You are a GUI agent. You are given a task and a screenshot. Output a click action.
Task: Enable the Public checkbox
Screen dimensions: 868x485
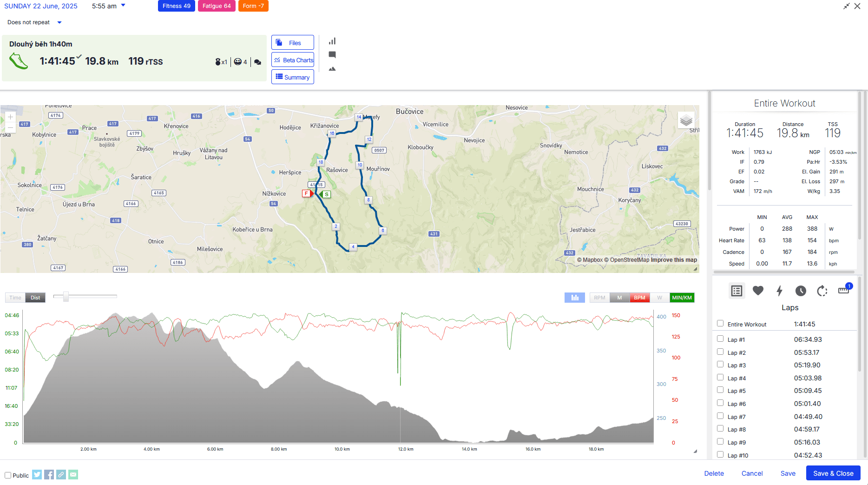point(8,475)
